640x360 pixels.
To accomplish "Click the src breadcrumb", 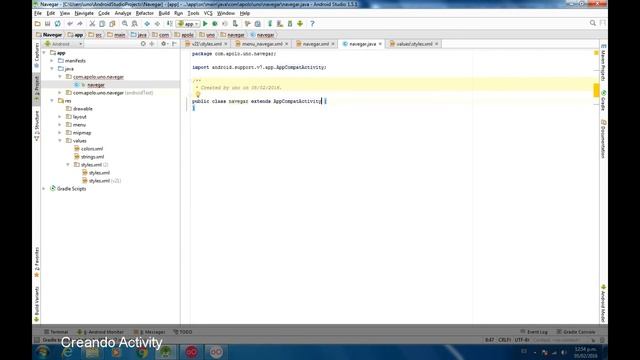I will 96,35.
